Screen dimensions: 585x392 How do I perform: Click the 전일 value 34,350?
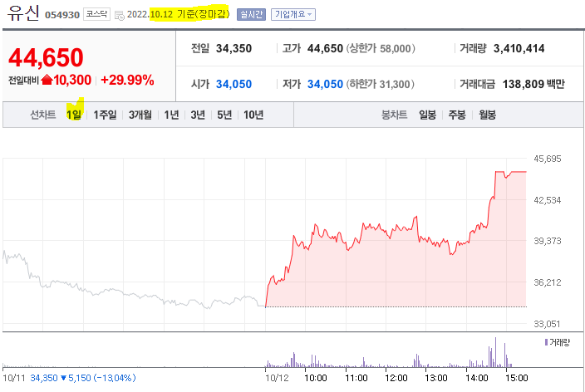coord(234,48)
